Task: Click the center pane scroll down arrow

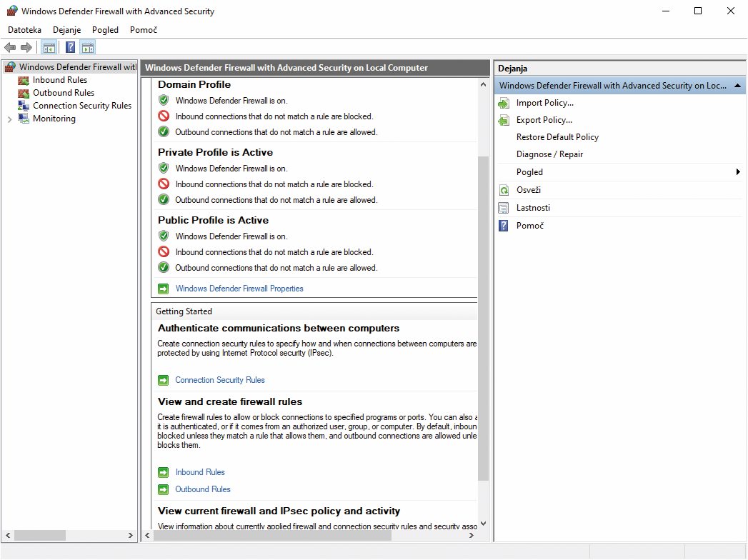Action: point(483,524)
